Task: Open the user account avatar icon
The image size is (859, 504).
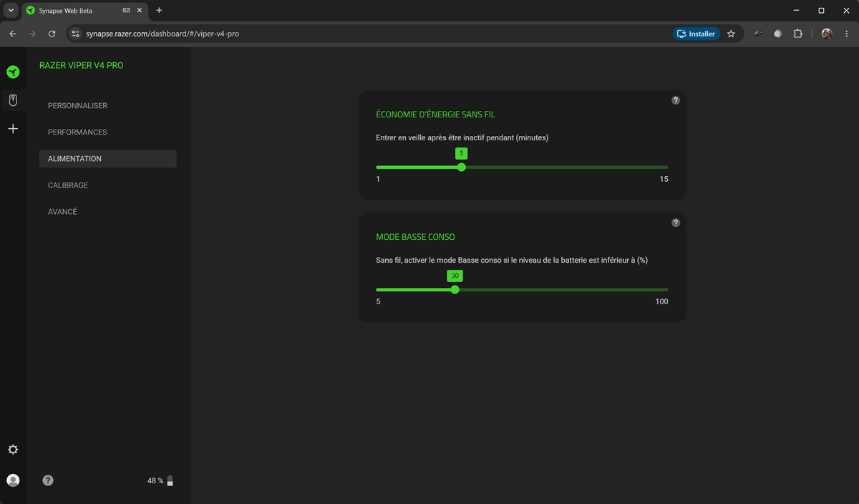Action: (13, 480)
